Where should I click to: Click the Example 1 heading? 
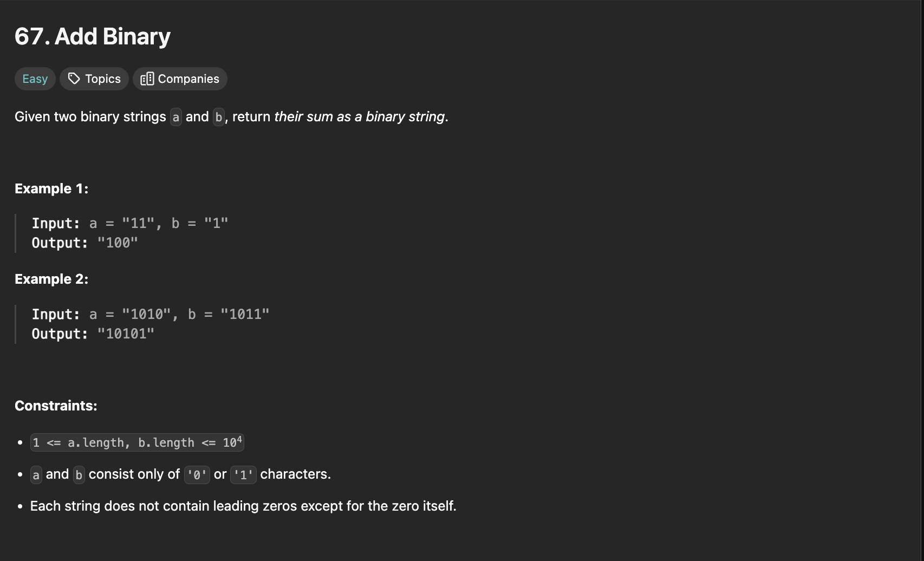(x=51, y=189)
